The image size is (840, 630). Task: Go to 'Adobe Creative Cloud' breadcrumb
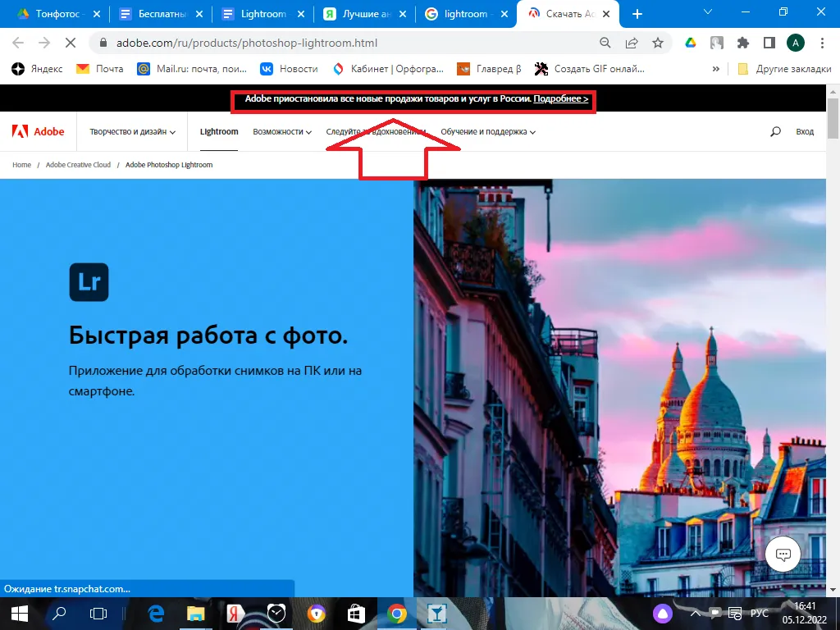tap(78, 165)
